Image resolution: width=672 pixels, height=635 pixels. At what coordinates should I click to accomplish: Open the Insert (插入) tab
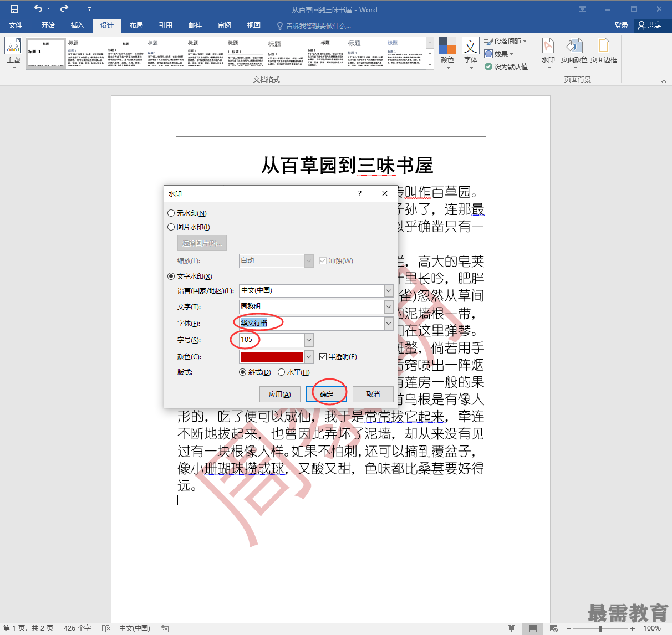tap(78, 25)
